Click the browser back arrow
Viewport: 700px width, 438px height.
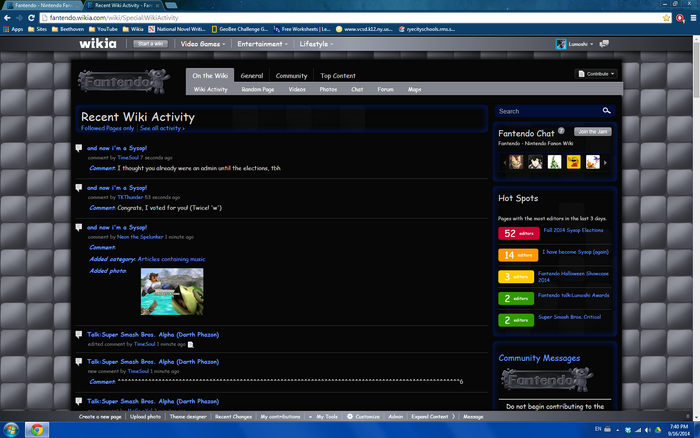[7, 18]
